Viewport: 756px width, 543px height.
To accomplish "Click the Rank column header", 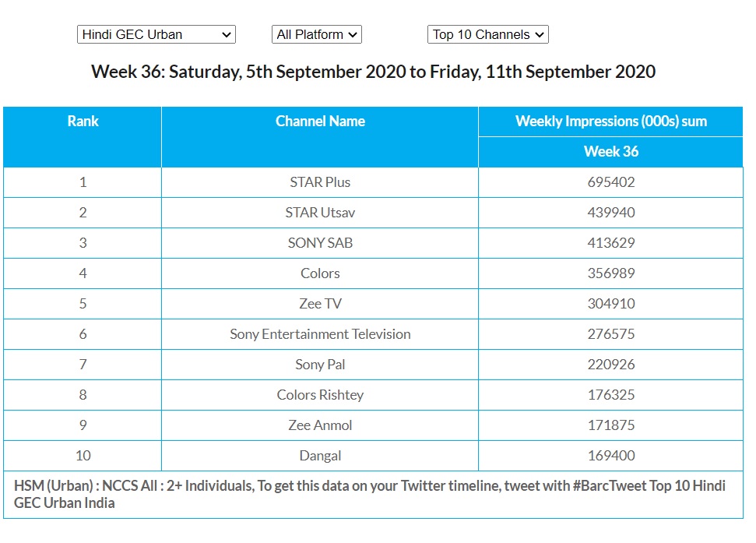I will tap(83, 122).
